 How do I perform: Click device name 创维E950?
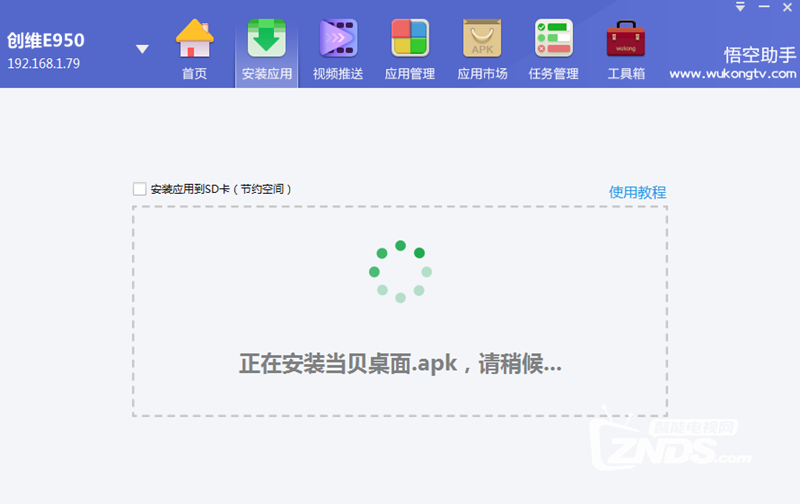pos(46,40)
